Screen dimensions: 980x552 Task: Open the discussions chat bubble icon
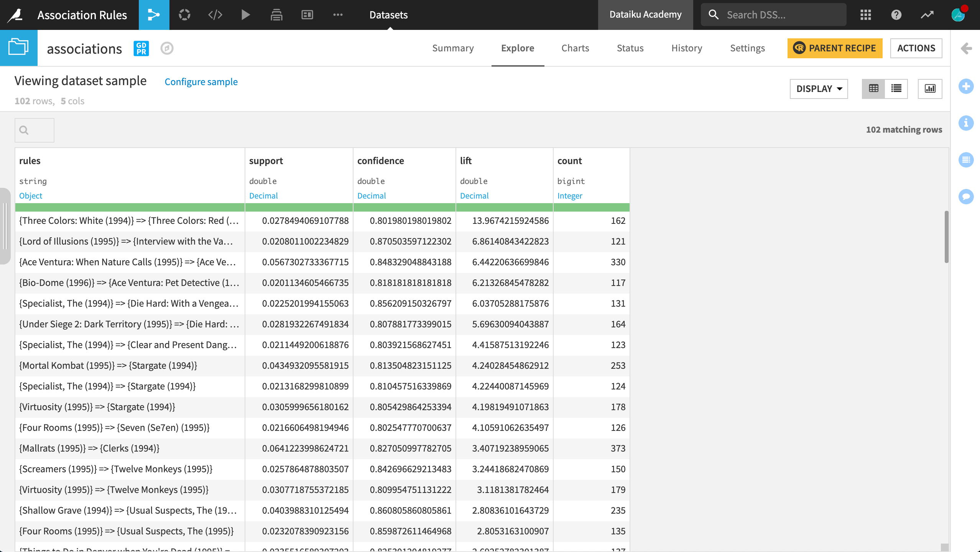[966, 197]
